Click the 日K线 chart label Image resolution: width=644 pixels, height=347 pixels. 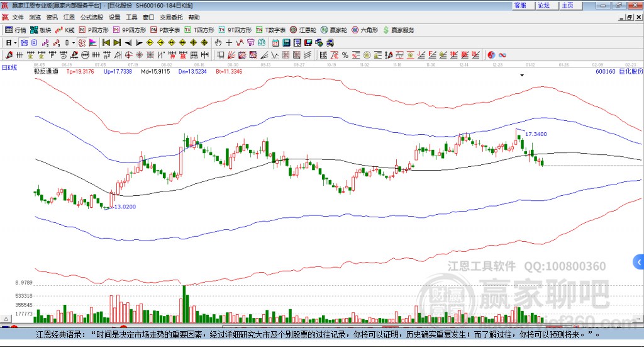(9, 67)
